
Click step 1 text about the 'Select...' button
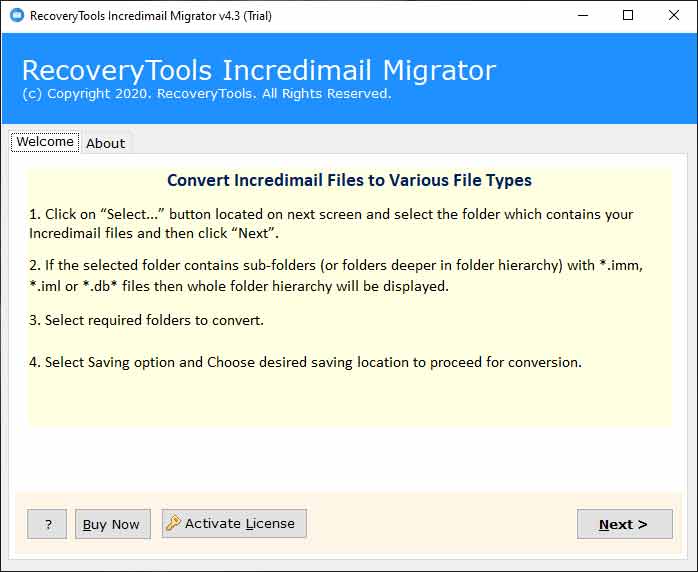click(x=331, y=223)
